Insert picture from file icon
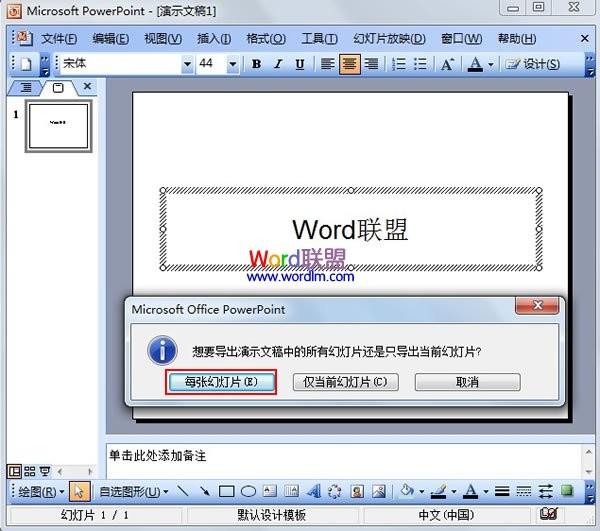This screenshot has height=531, width=600. [x=378, y=491]
